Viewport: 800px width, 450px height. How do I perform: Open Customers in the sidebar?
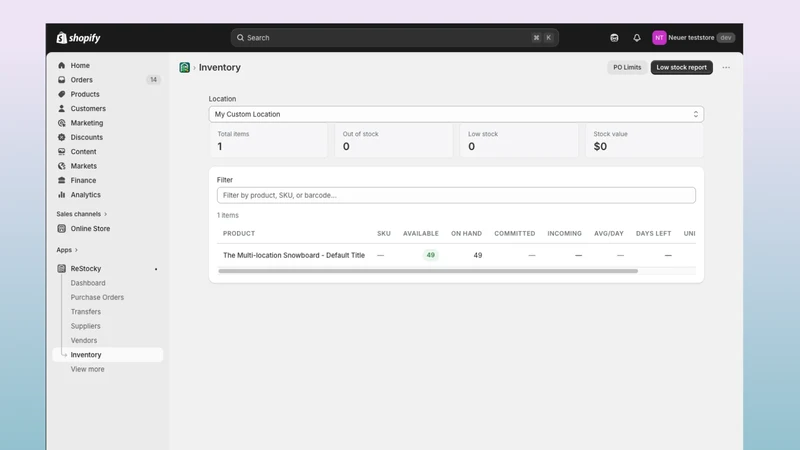point(88,108)
